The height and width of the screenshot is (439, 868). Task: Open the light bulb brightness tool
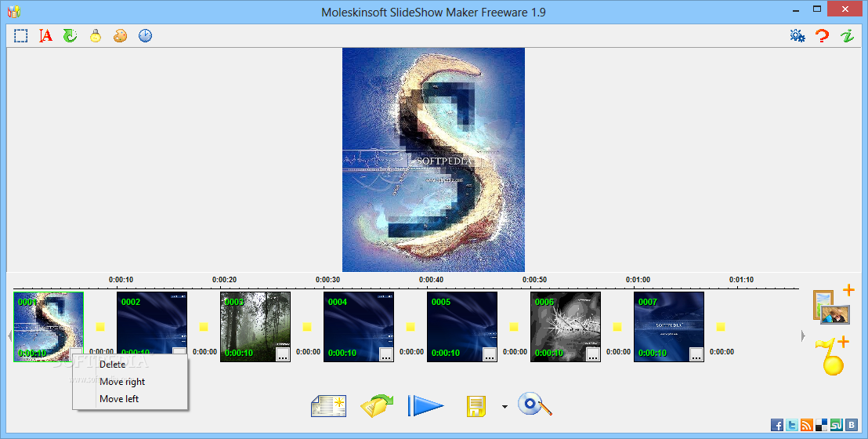[96, 36]
